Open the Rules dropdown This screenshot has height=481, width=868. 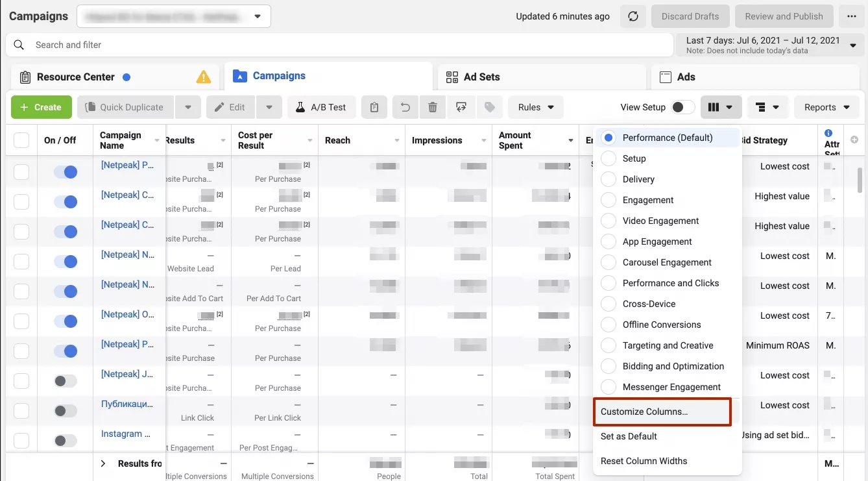click(536, 107)
